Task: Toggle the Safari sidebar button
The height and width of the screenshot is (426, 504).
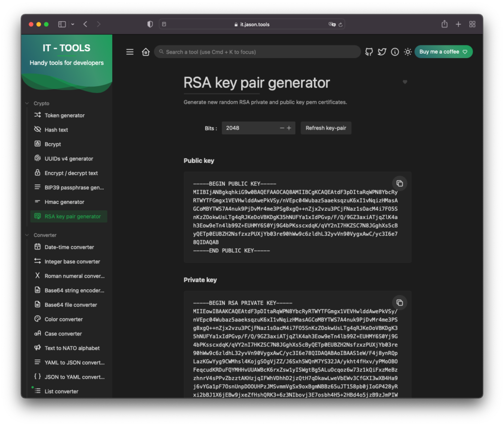Action: (x=62, y=24)
